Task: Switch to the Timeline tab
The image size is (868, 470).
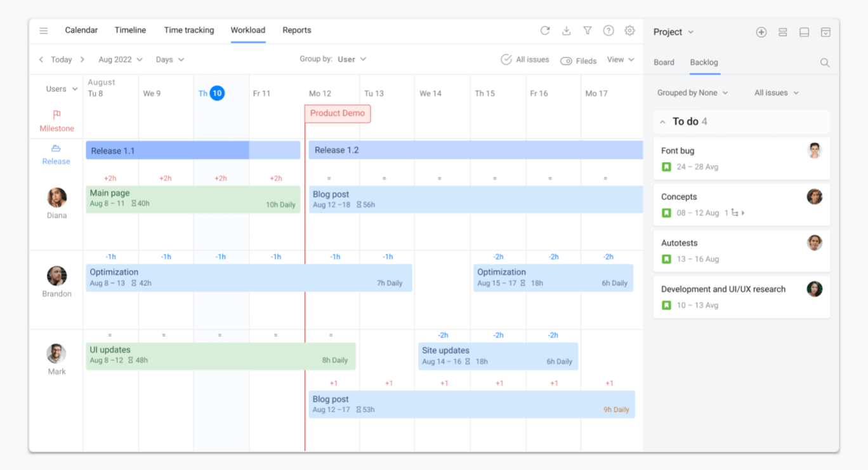Action: 130,30
